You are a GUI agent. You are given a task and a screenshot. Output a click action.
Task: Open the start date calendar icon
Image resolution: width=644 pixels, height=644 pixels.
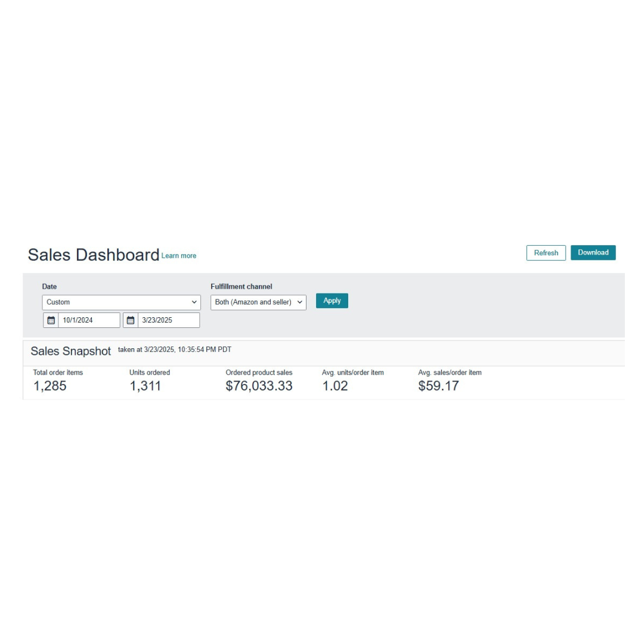(51, 320)
